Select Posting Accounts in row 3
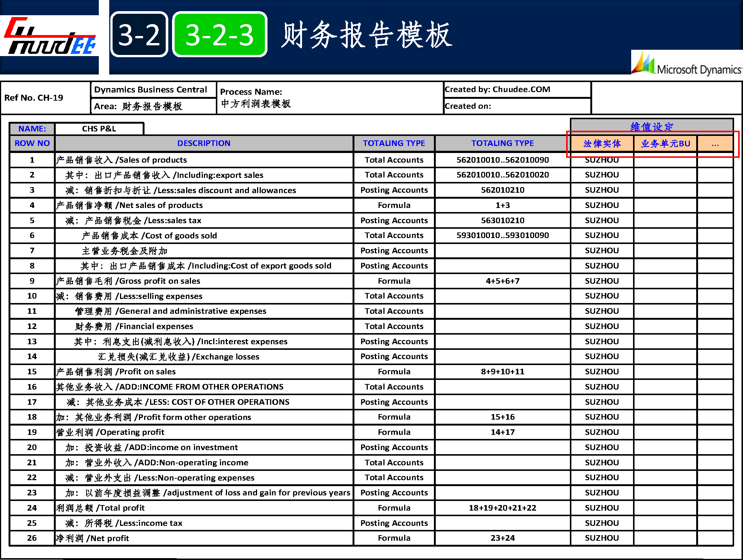Image resolution: width=743 pixels, height=560 pixels. [394, 190]
